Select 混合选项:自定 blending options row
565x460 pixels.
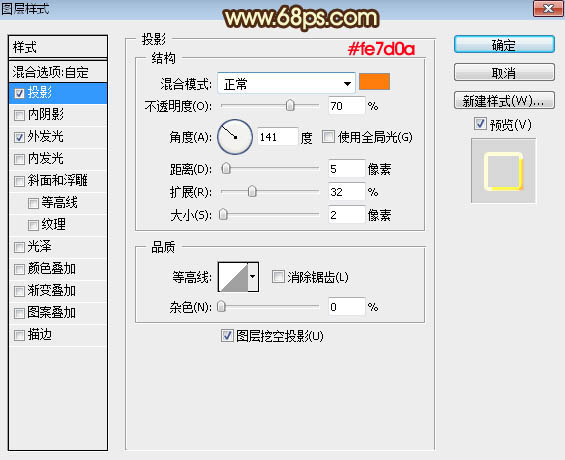pyautogui.click(x=58, y=72)
